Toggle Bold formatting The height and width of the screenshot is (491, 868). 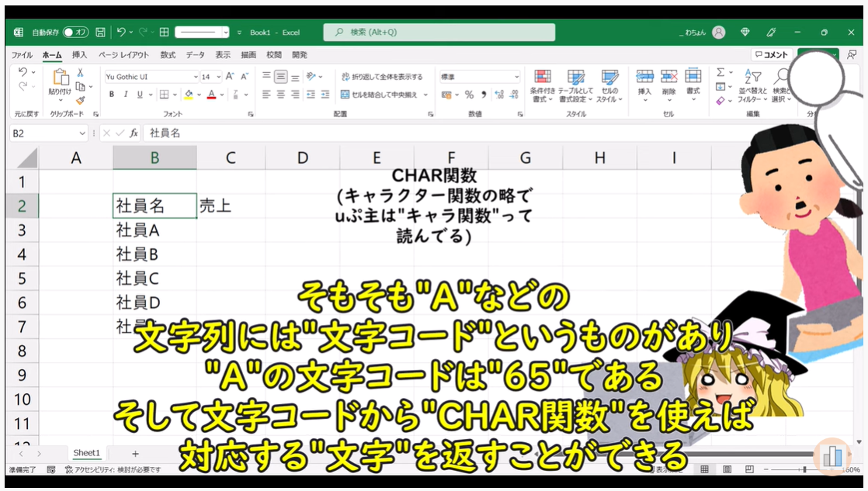tap(112, 95)
